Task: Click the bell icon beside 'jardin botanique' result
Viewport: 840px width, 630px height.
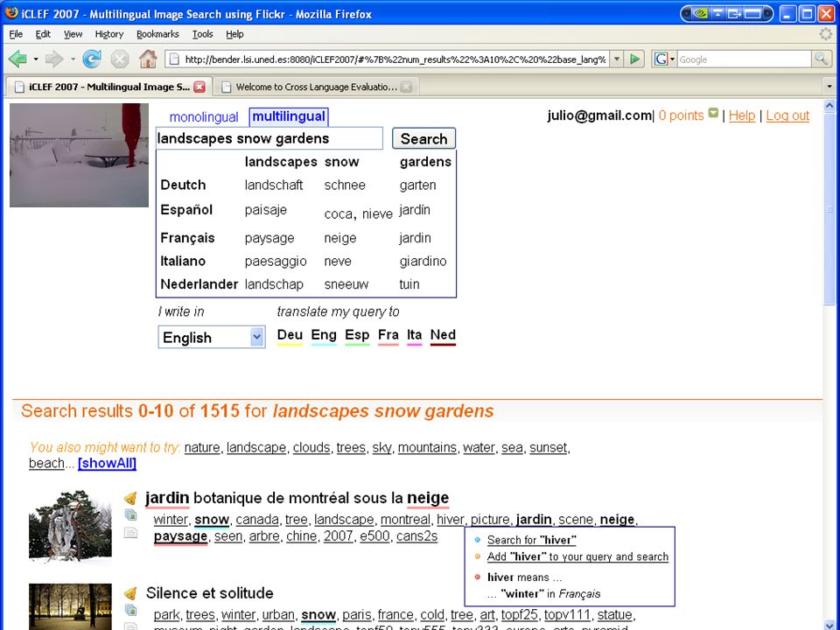Action: coord(130,498)
